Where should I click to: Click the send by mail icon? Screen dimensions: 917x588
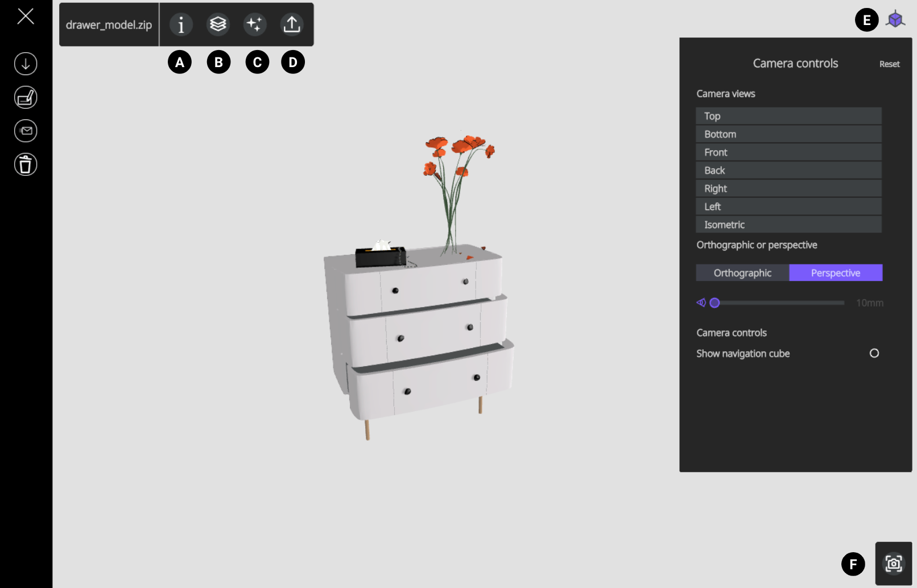click(26, 131)
